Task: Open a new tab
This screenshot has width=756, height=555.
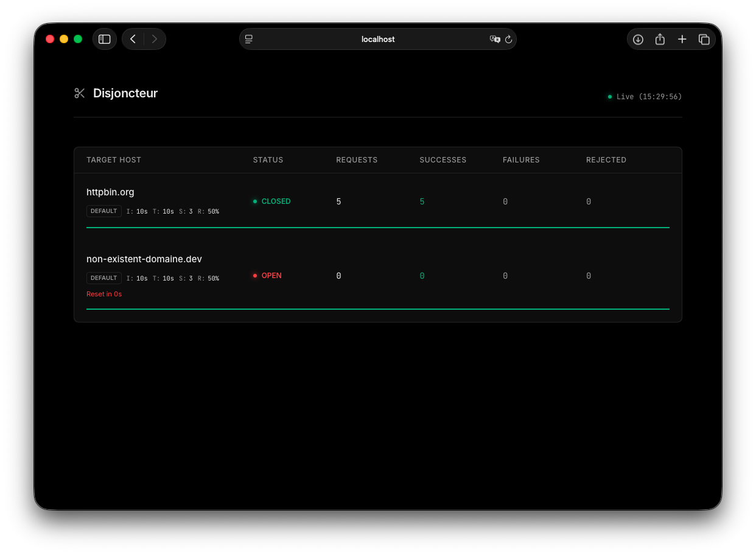Action: pos(682,39)
